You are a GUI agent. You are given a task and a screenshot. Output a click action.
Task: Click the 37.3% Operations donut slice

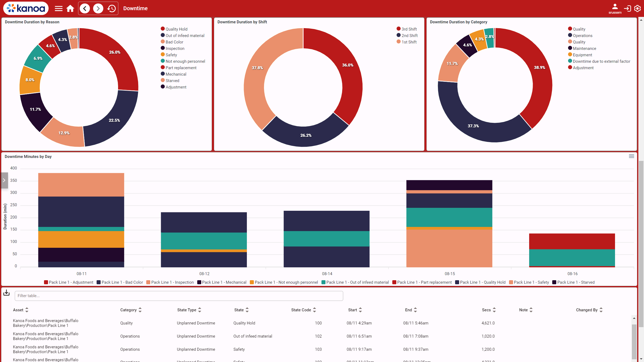[x=474, y=125]
